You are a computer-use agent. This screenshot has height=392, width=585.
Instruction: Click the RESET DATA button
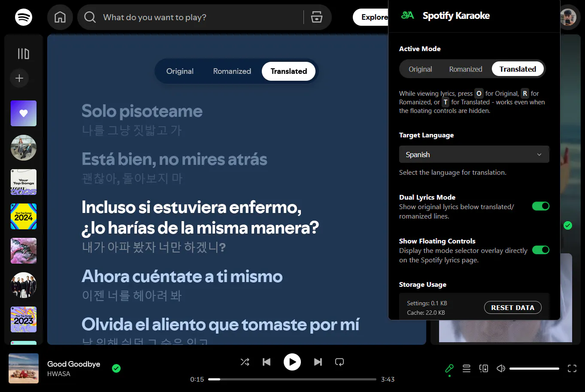513,307
